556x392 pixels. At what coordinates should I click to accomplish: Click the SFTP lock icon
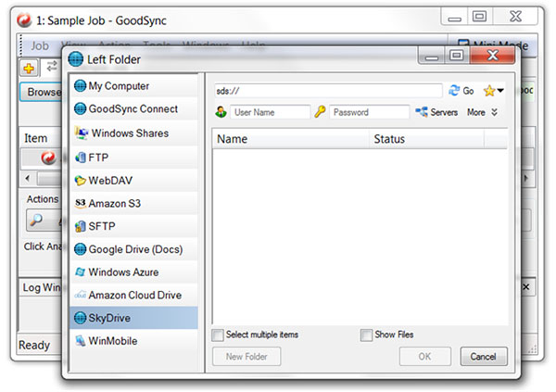pos(81,226)
